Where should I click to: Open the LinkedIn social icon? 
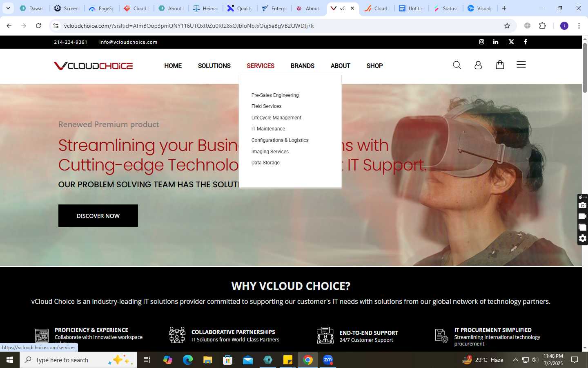tap(496, 42)
